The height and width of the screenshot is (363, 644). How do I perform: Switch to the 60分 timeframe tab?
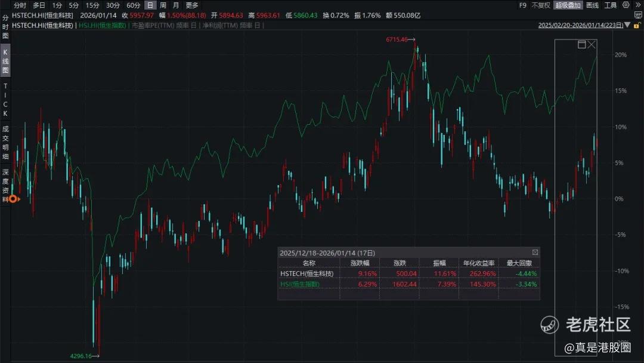133,5
